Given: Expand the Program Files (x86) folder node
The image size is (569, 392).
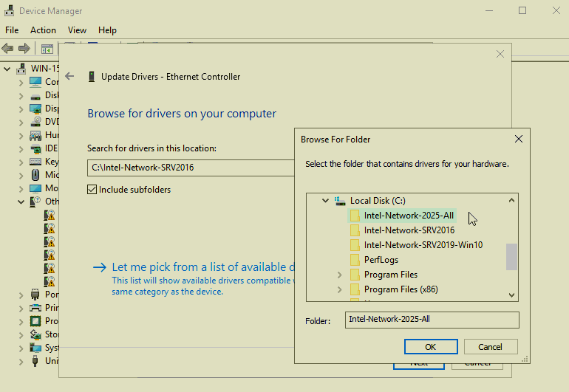Looking at the screenshot, I should click(339, 289).
